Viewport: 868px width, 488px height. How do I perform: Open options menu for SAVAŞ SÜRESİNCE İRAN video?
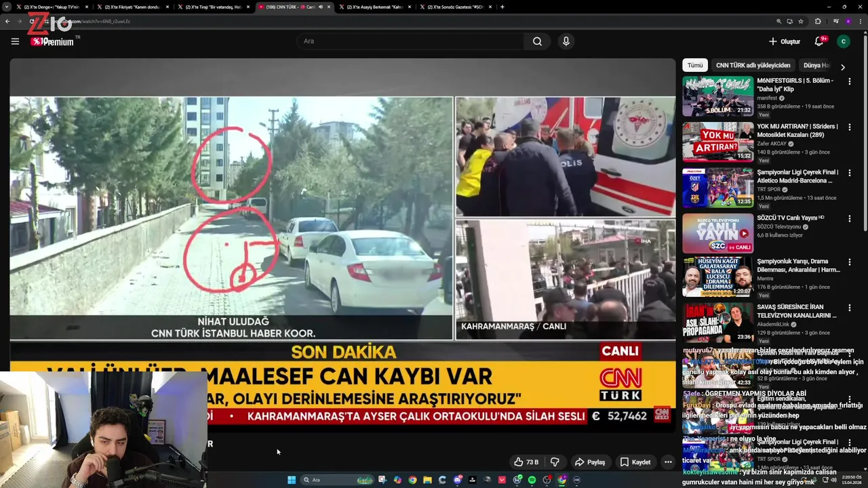pyautogui.click(x=849, y=308)
